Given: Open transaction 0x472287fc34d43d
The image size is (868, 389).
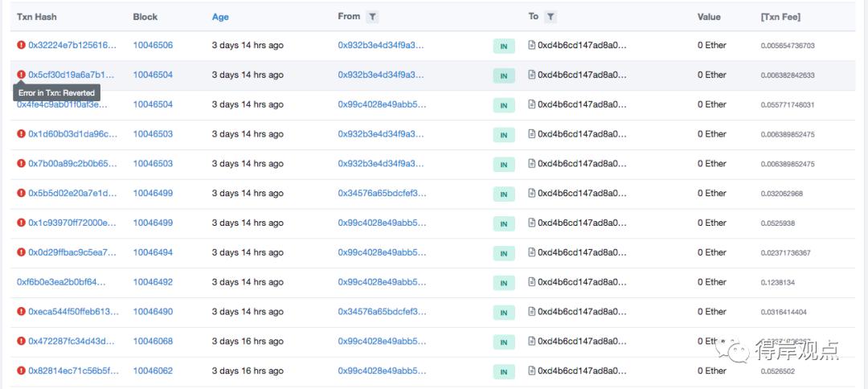Looking at the screenshot, I should 72,341.
